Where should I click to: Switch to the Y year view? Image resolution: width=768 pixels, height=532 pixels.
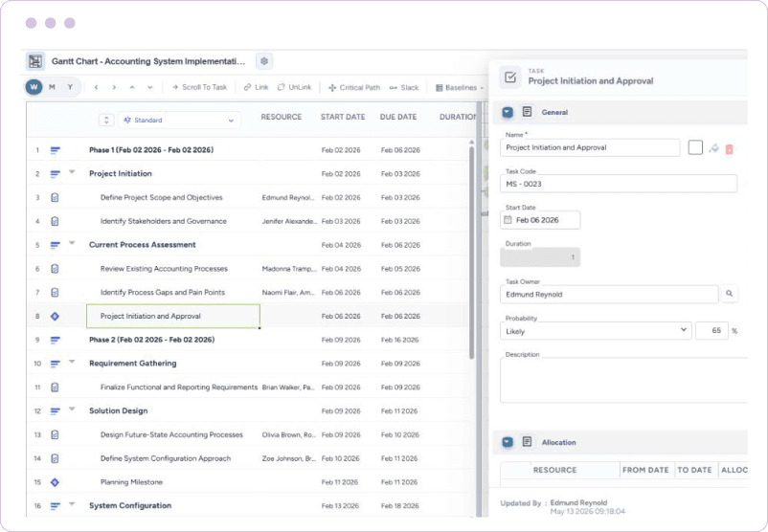click(x=70, y=87)
